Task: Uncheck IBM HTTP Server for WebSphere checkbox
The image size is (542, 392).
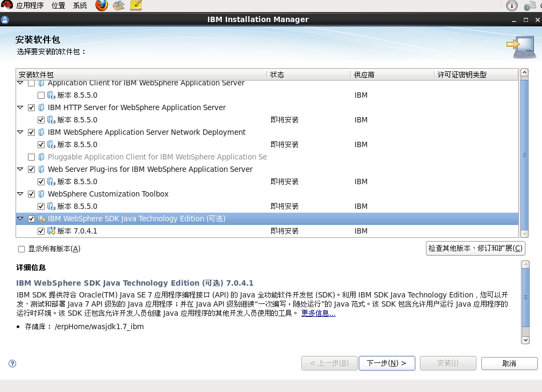Action: [x=32, y=107]
